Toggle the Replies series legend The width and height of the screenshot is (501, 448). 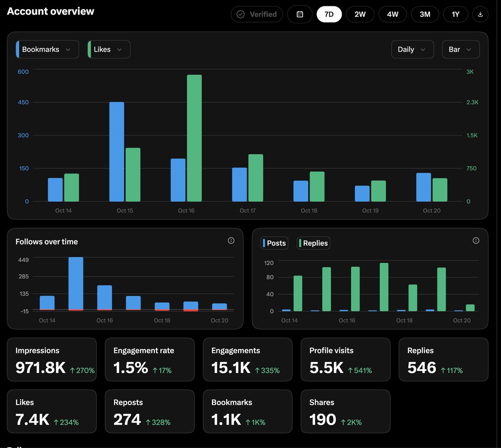click(314, 243)
